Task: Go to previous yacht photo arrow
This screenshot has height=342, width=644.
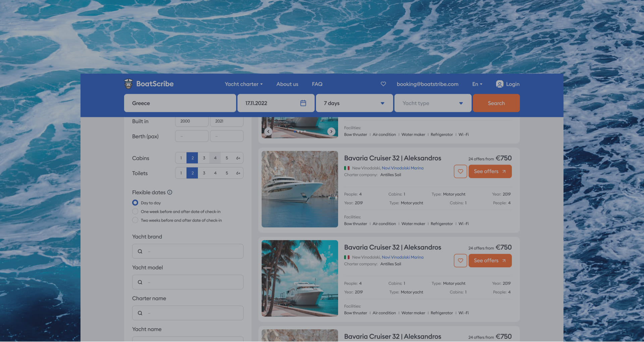Action: 268,131
